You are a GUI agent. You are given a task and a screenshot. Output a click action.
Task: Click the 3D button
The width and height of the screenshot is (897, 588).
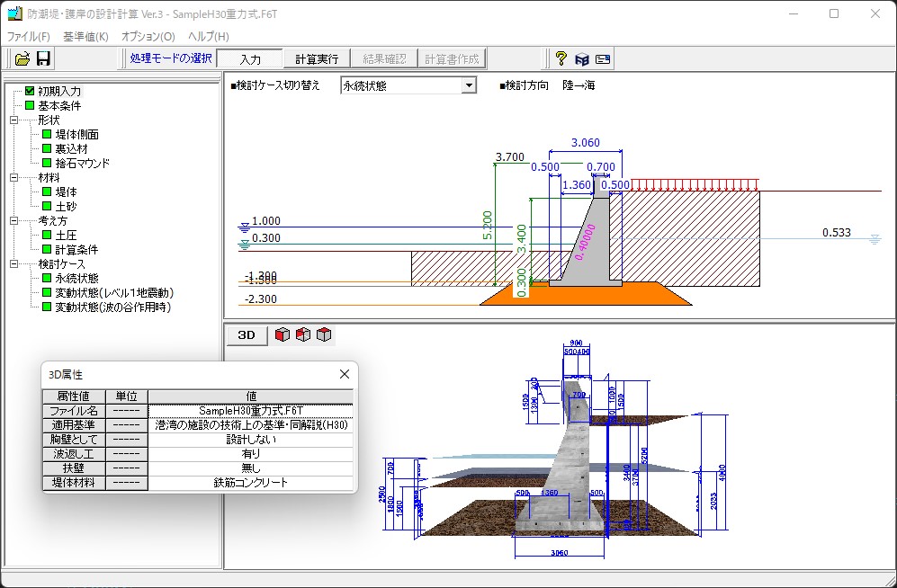click(247, 334)
